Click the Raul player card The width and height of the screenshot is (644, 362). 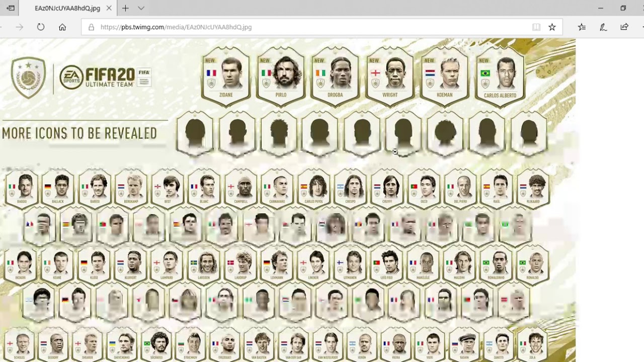pos(497,188)
